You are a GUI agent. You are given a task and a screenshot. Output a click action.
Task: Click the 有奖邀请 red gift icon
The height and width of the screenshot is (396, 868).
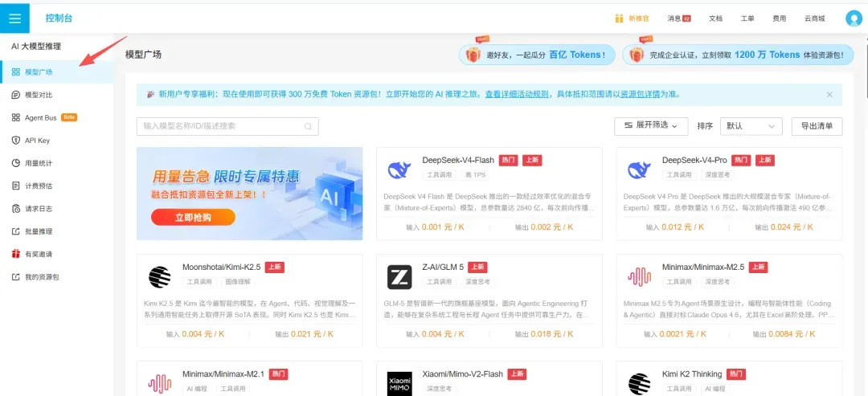16,254
